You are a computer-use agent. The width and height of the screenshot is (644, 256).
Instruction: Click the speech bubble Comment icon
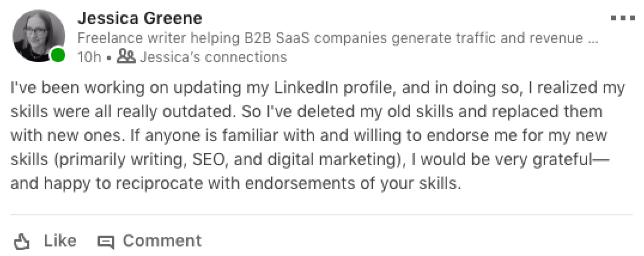click(x=106, y=242)
